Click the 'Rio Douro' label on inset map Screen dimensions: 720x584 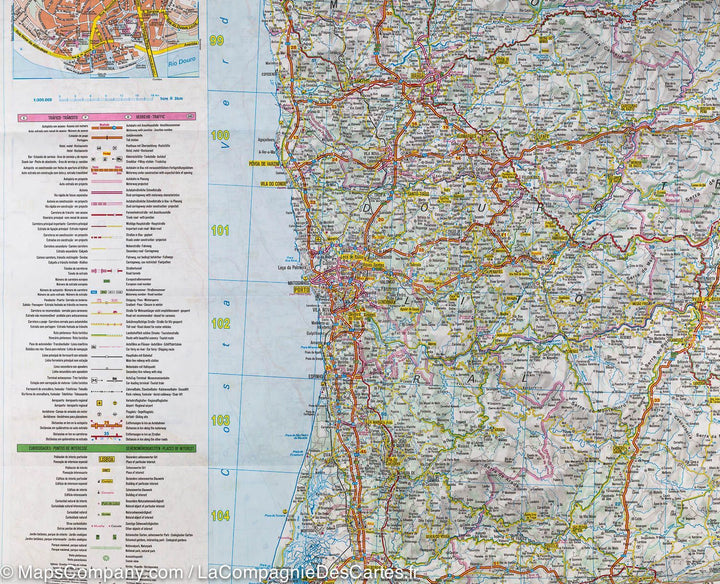tap(182, 62)
